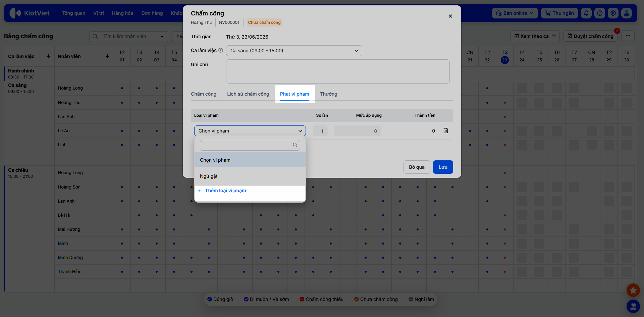Open the support chat floating button
644x317 pixels.
[x=633, y=306]
